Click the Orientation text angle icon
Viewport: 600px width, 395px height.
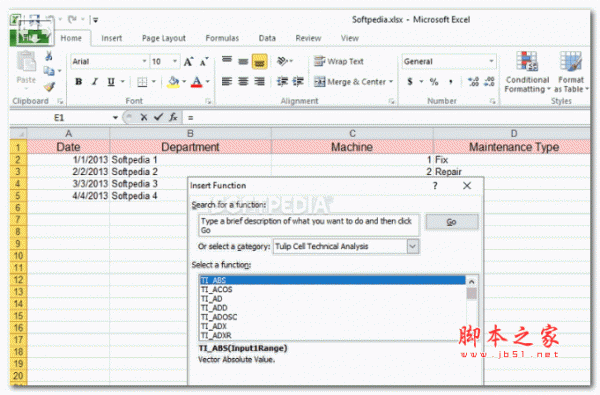(x=283, y=61)
